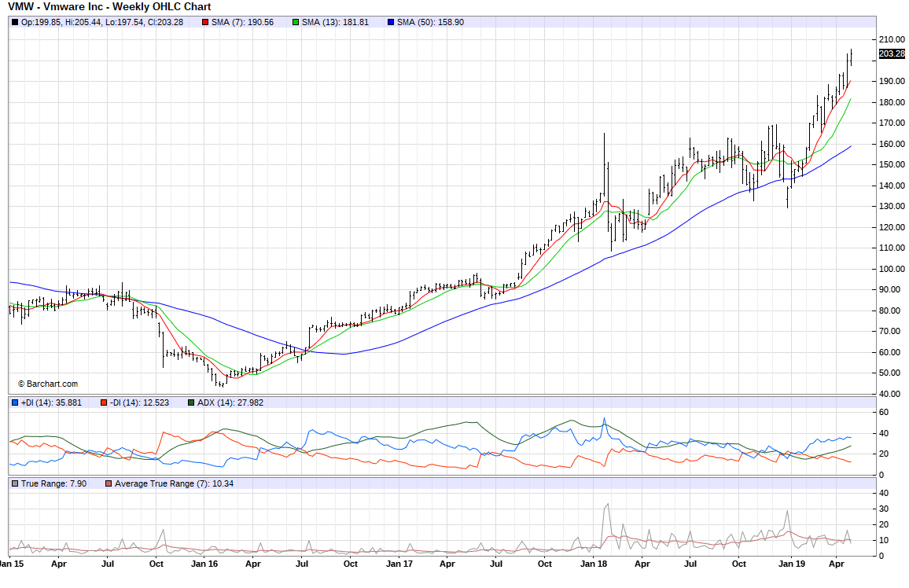Click the 'SMA (7): 190.56' legend label
The height and width of the screenshot is (588, 909).
click(x=242, y=23)
